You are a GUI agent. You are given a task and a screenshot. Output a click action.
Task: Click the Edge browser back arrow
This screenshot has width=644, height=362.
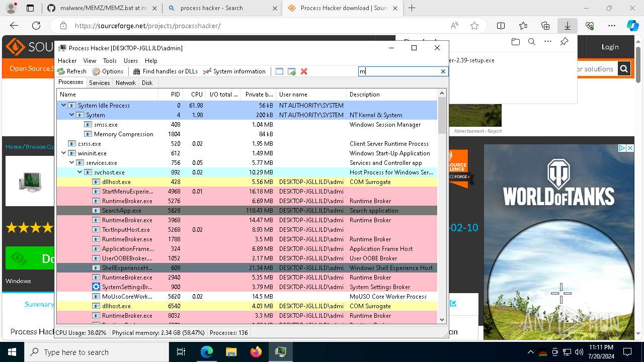pos(14,26)
